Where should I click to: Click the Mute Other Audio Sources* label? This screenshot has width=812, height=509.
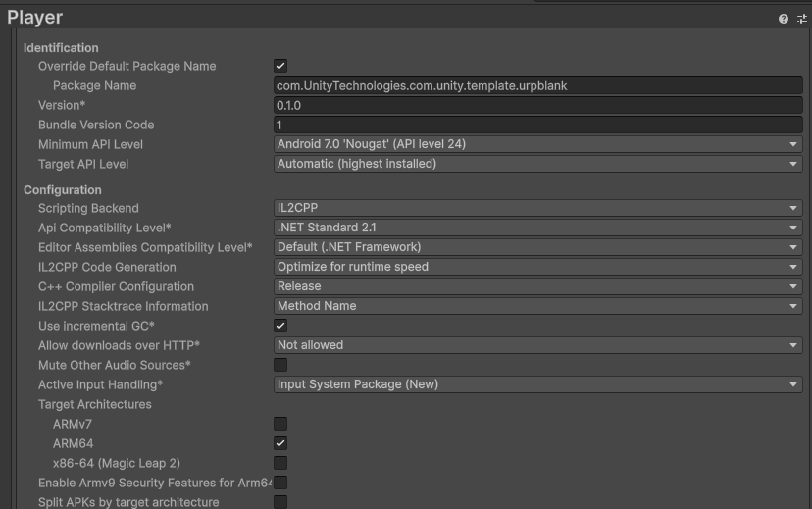(x=115, y=365)
